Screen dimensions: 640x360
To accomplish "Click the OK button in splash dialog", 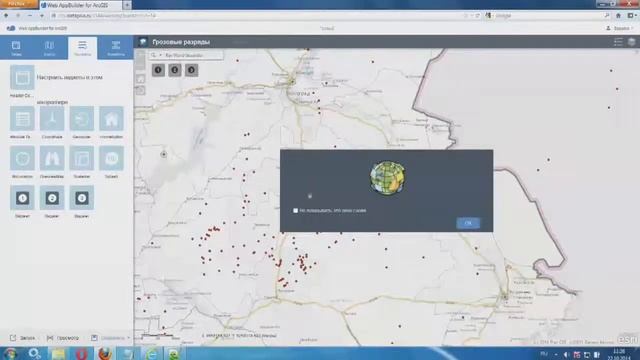I will click(x=468, y=223).
